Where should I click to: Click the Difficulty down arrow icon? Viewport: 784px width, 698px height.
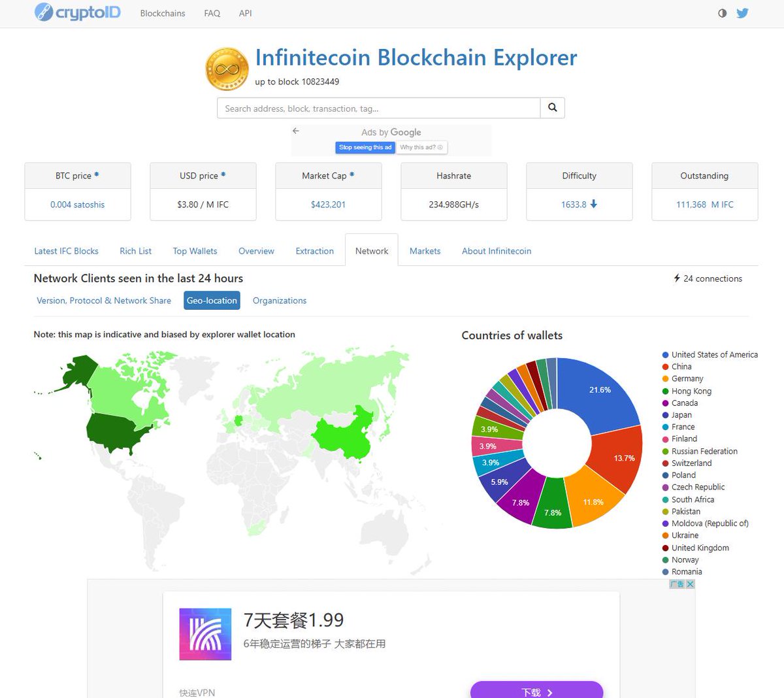593,204
